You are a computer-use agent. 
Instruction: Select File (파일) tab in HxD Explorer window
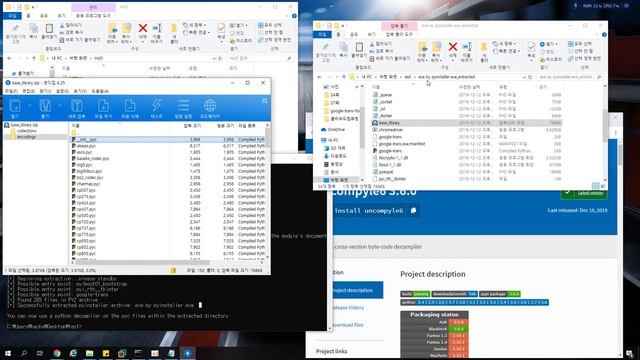point(12,16)
